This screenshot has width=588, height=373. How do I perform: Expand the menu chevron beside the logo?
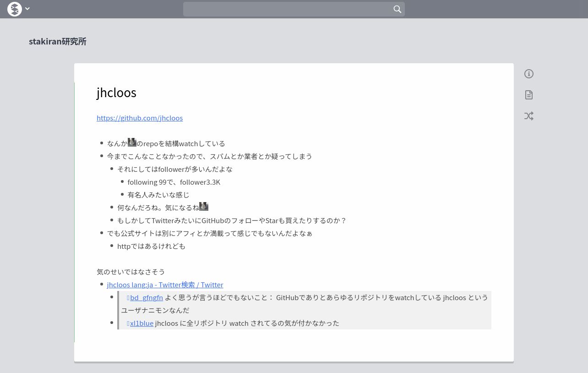point(27,9)
